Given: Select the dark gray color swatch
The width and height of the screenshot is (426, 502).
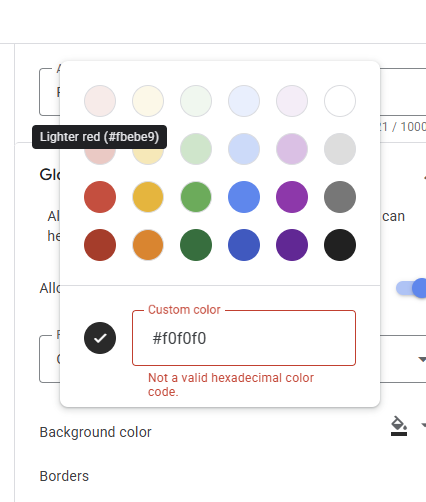Looking at the screenshot, I should pos(340,197).
